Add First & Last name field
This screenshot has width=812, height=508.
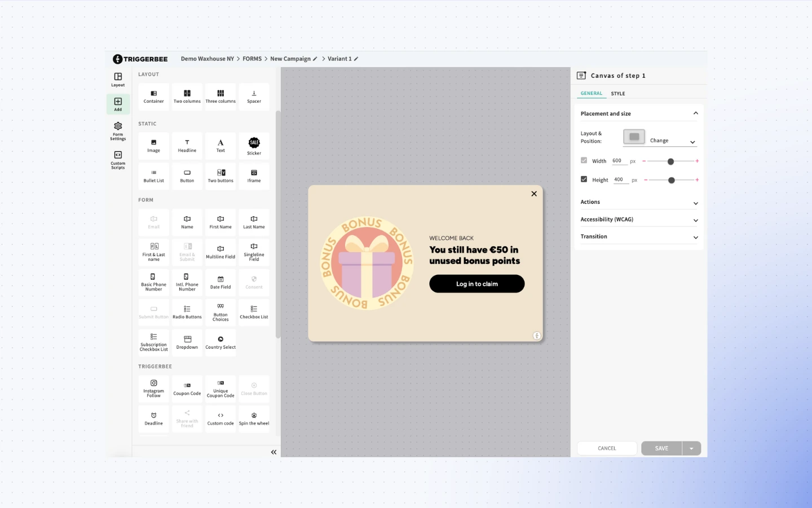pos(153,252)
